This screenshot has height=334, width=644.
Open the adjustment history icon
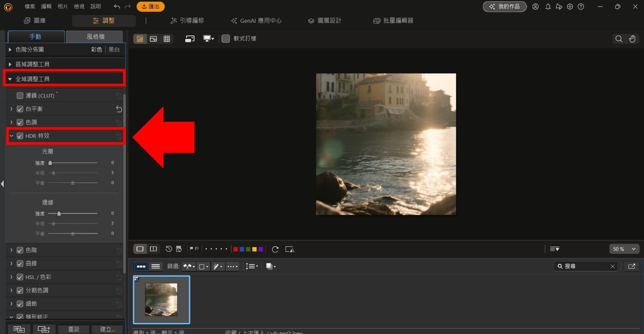click(169, 249)
